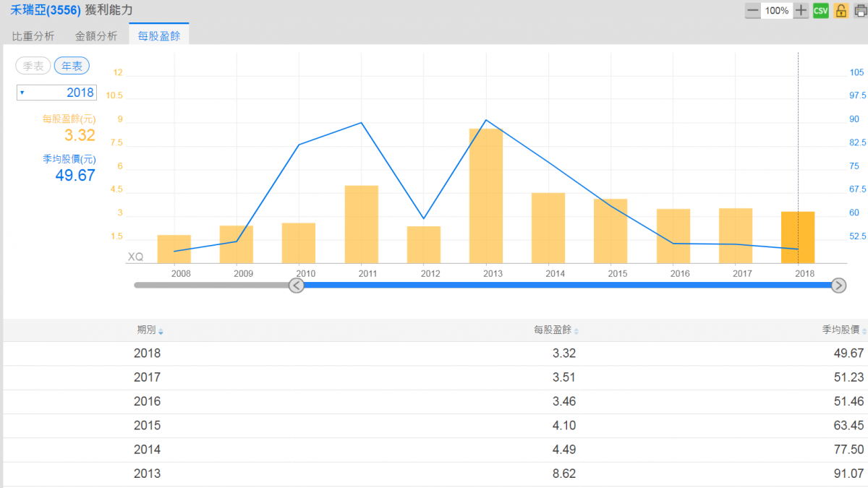Click average price 51.46 in table
Viewport: 868px width, 488px height.
click(848, 401)
